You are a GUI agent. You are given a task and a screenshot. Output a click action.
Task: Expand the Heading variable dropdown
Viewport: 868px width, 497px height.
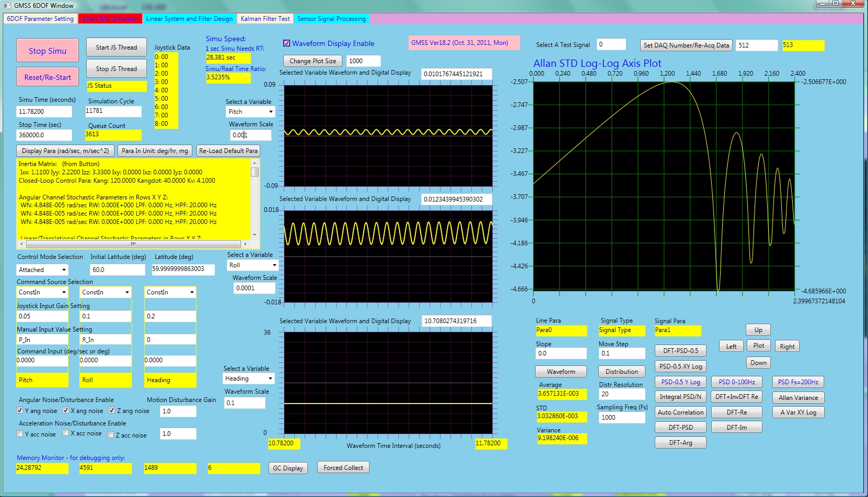click(249, 378)
